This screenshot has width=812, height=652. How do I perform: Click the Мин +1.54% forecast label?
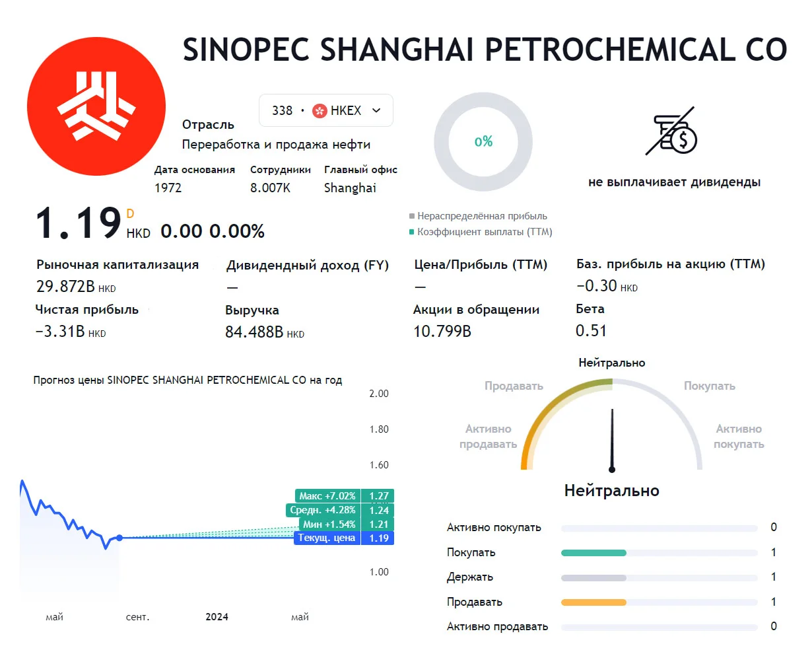point(329,525)
